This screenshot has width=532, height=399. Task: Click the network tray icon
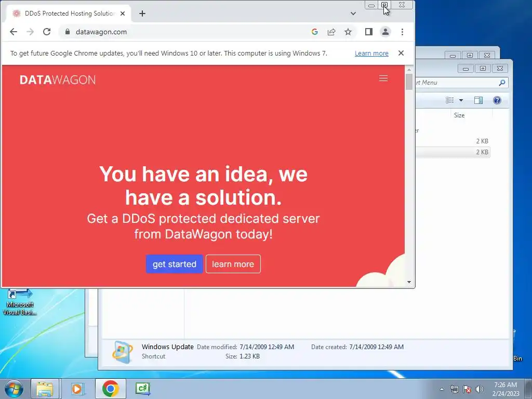(454, 389)
